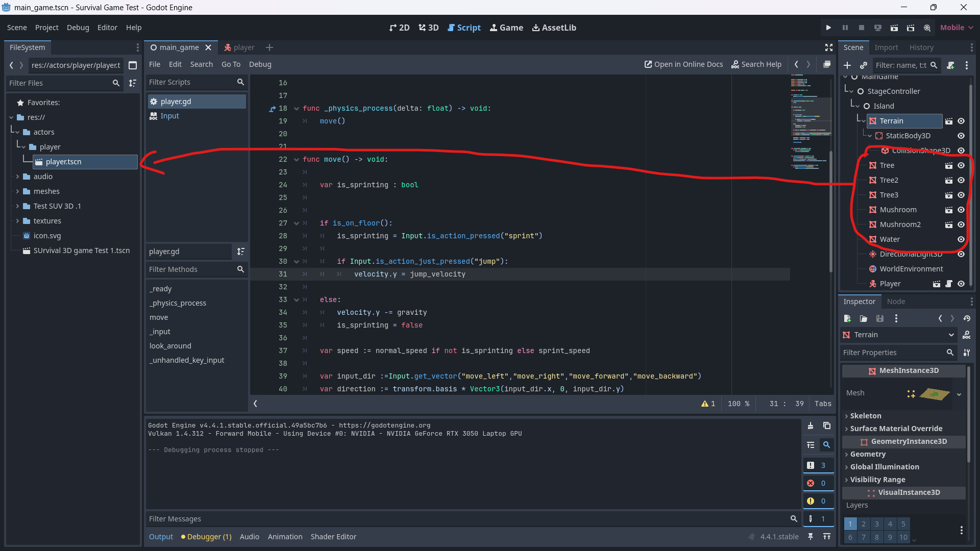Click the Run Current Scene clapperboard icon

[894, 28]
